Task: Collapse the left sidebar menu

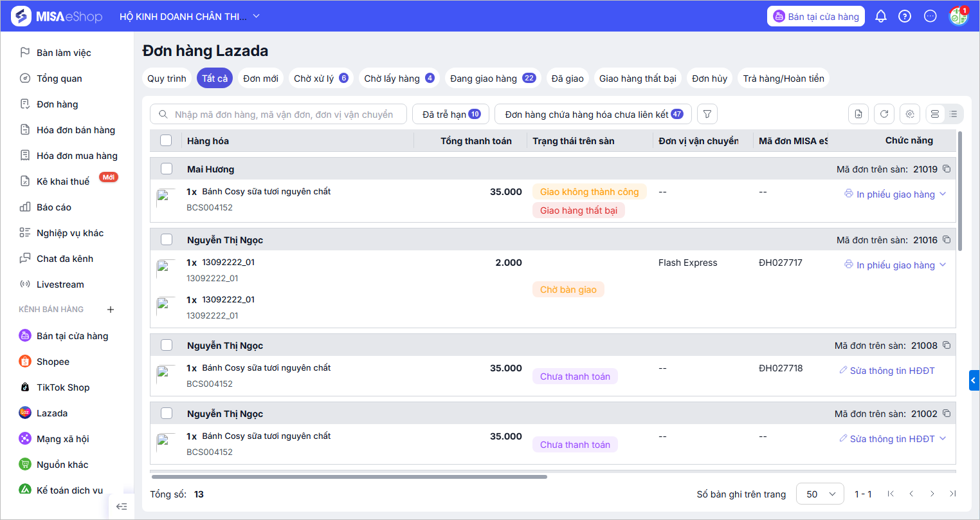Action: tap(122, 506)
